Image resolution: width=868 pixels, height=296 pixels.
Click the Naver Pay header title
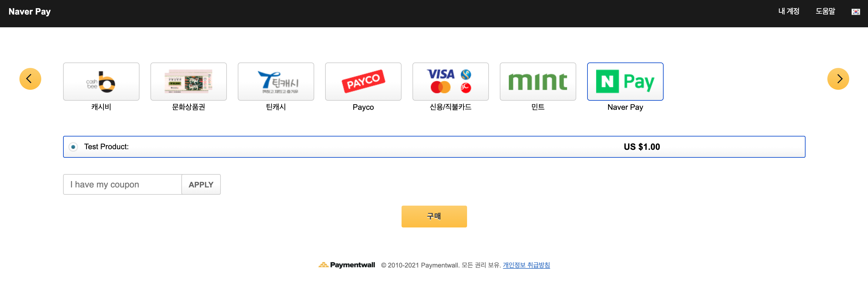(30, 12)
